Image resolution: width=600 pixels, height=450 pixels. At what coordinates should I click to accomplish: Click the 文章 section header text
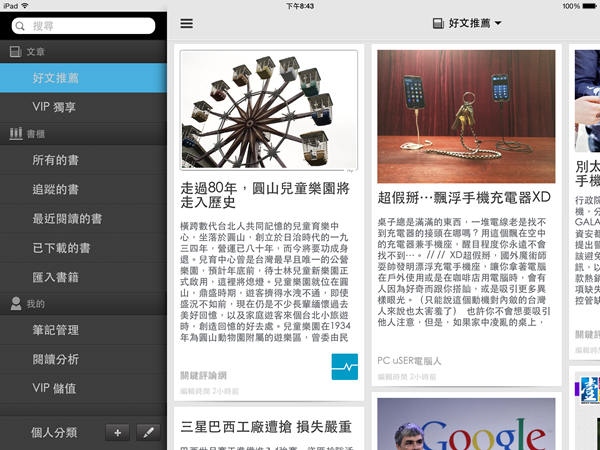36,52
